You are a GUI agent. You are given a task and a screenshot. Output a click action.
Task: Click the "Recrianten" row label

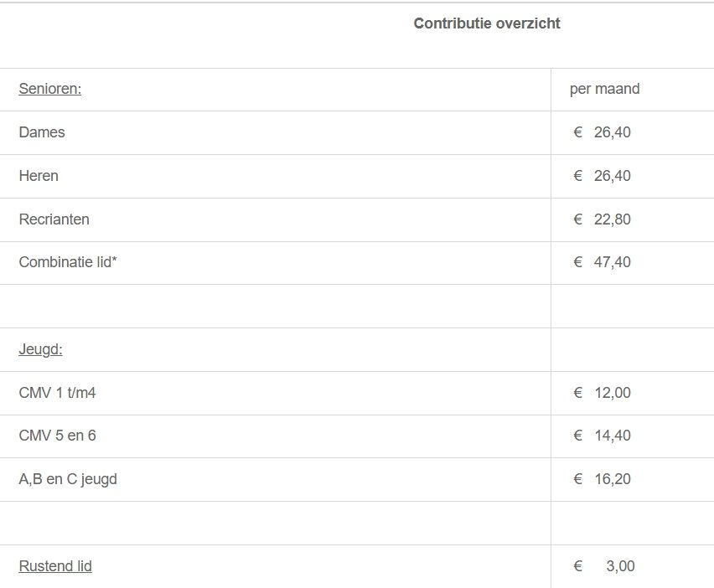[x=54, y=219]
